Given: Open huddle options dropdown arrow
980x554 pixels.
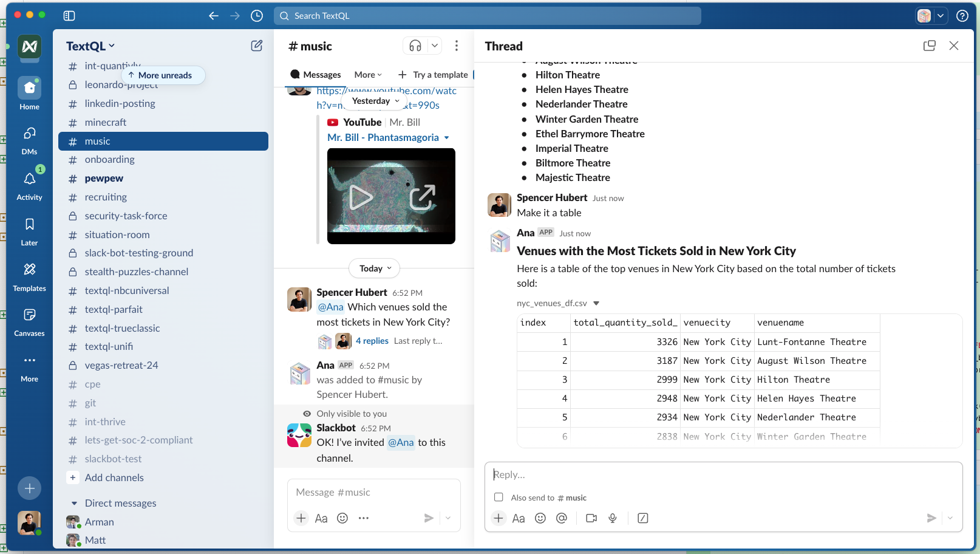Looking at the screenshot, I should [x=435, y=46].
